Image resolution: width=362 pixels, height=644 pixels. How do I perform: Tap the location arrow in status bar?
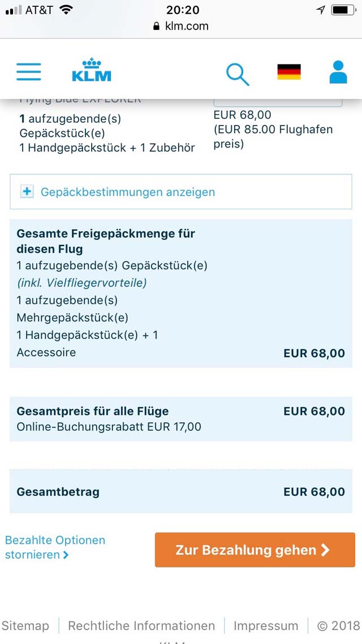click(321, 10)
